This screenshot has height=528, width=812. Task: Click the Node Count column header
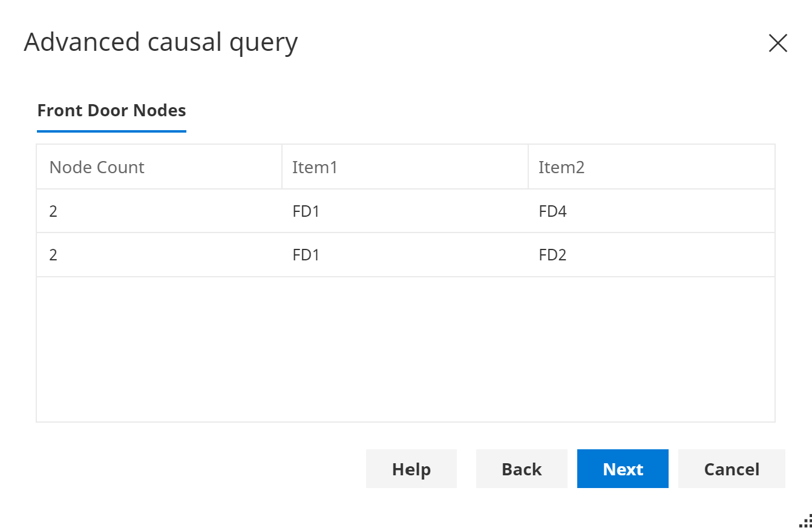pyautogui.click(x=97, y=167)
